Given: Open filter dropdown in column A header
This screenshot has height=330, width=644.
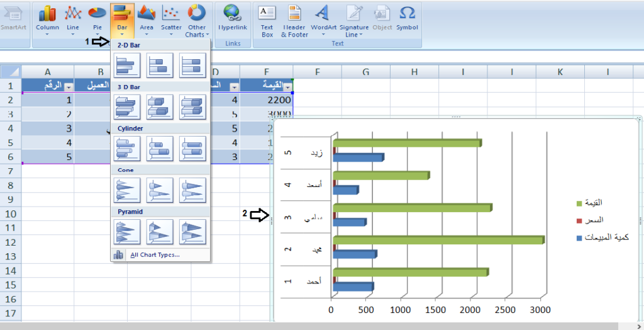Looking at the screenshot, I should coord(69,87).
